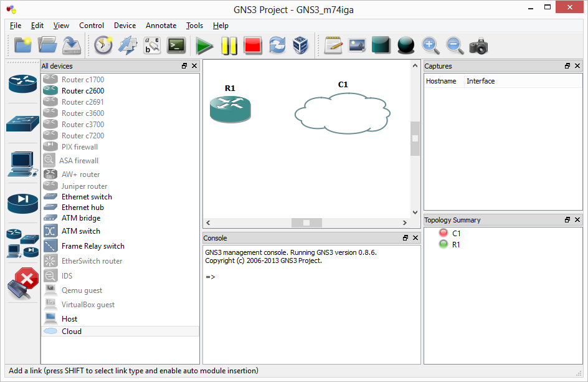This screenshot has width=588, height=382.
Task: Click the C1 cloud on the canvas
Action: click(343, 113)
